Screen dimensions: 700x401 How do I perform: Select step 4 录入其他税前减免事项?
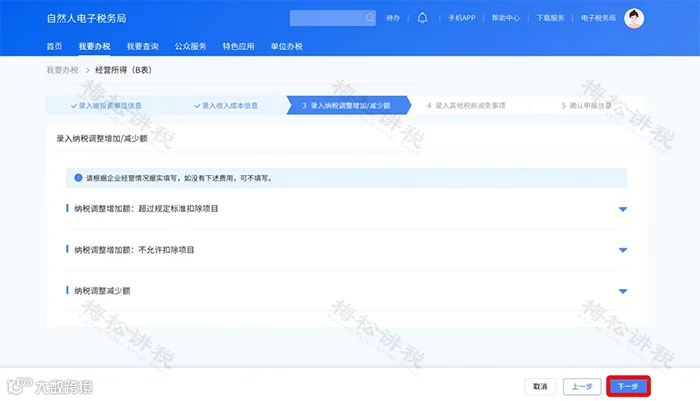point(466,106)
